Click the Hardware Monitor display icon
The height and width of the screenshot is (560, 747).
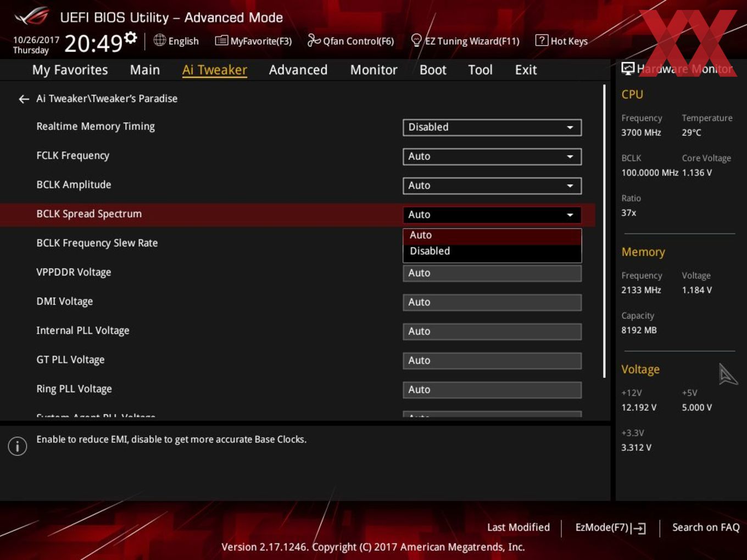coord(627,69)
